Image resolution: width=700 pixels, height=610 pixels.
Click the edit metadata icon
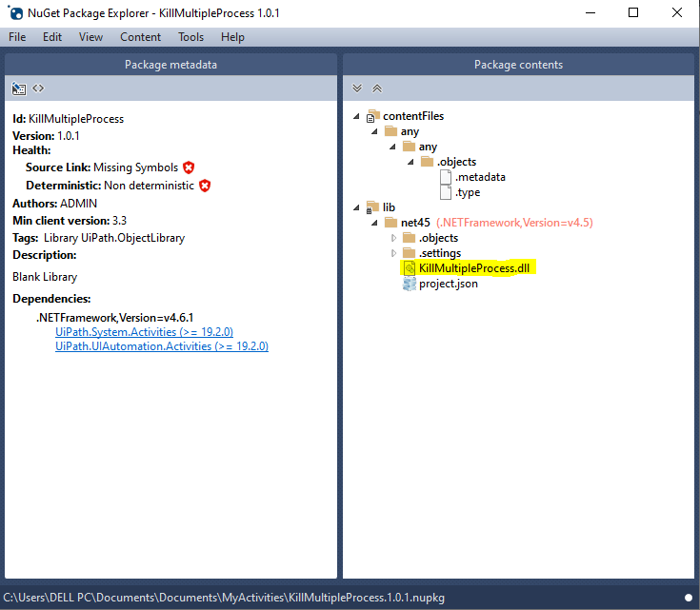point(19,89)
